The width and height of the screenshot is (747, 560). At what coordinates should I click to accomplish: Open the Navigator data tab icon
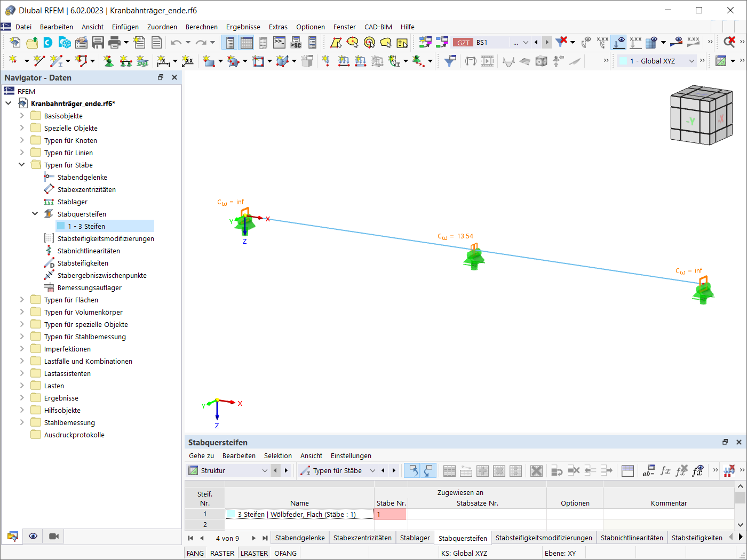[x=13, y=536]
